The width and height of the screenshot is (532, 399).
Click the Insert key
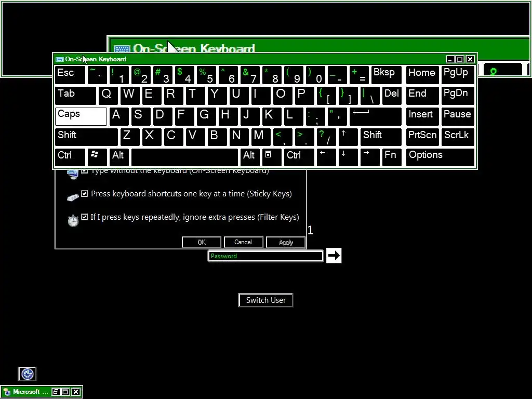pos(422,116)
